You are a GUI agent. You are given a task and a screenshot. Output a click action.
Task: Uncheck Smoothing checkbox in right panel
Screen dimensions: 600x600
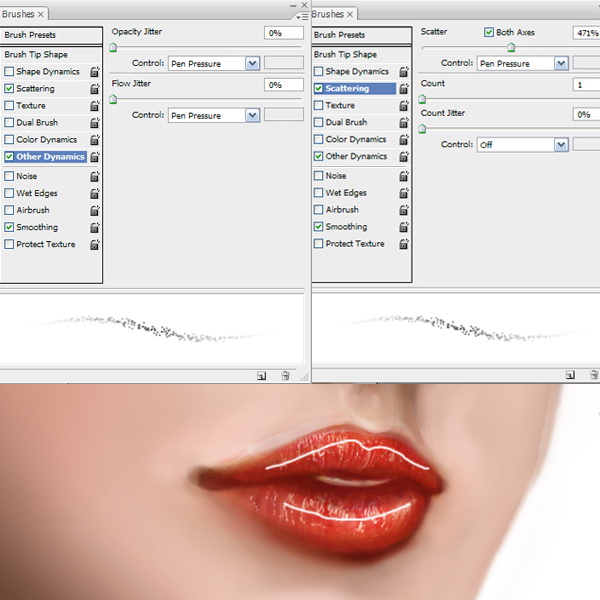[318, 227]
